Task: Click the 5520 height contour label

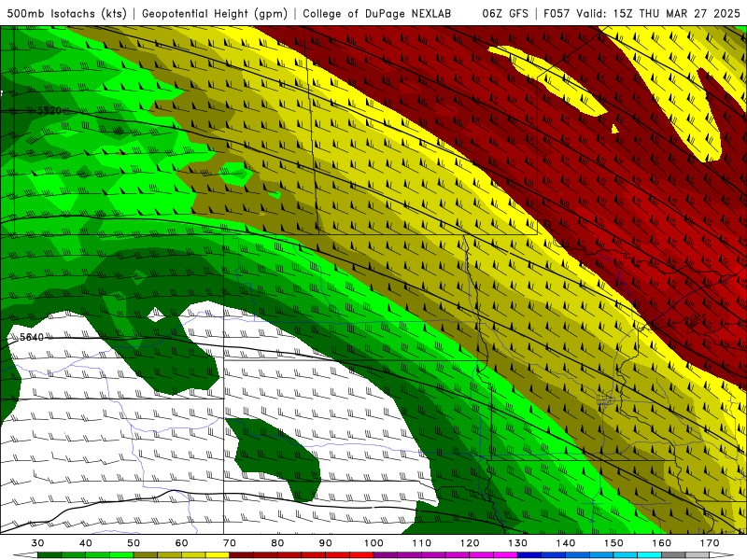Action: coord(49,110)
